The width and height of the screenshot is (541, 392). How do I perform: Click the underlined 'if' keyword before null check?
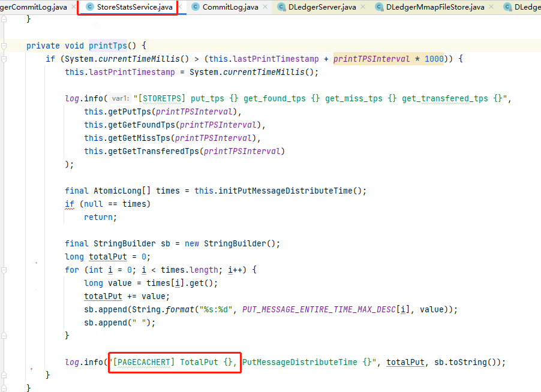70,204
